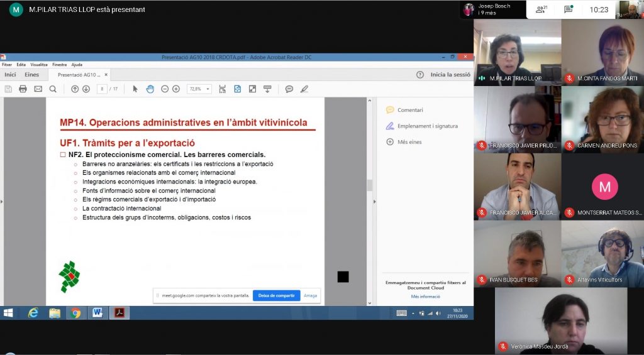644x355 pixels.
Task: Click the 'Deixa de compartir' button
Action: (276, 295)
